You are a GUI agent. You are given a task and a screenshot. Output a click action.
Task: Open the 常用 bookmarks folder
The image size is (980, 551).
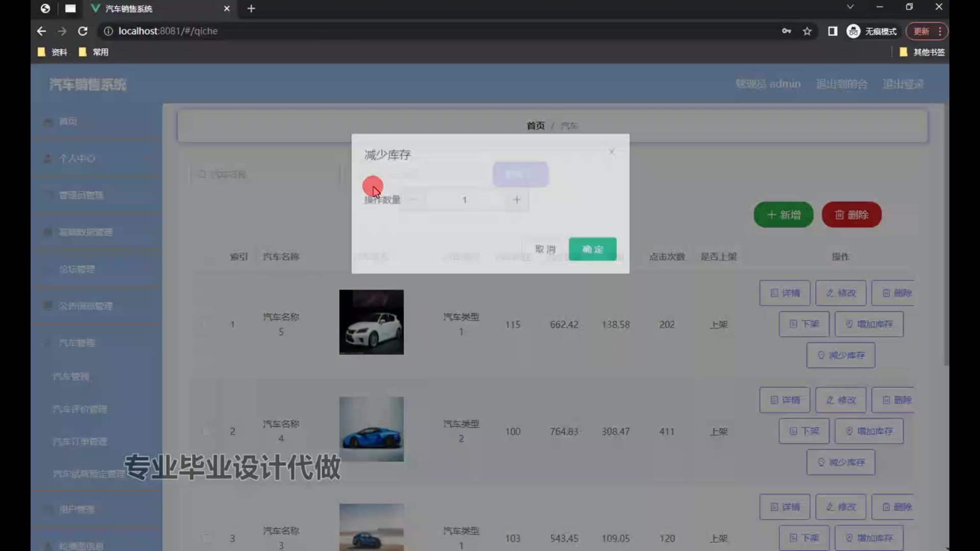click(x=93, y=52)
